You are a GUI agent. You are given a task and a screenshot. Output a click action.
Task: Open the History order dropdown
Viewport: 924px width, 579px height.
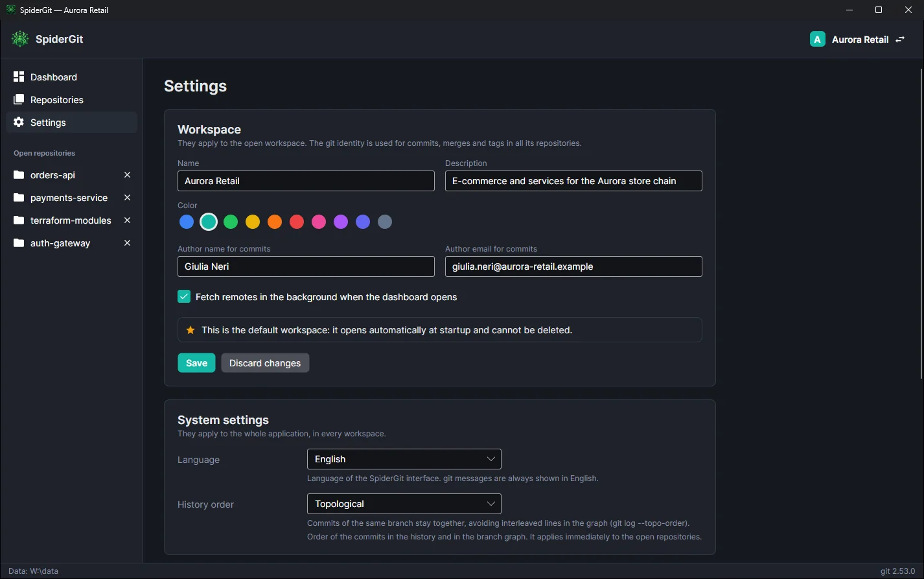[404, 504]
